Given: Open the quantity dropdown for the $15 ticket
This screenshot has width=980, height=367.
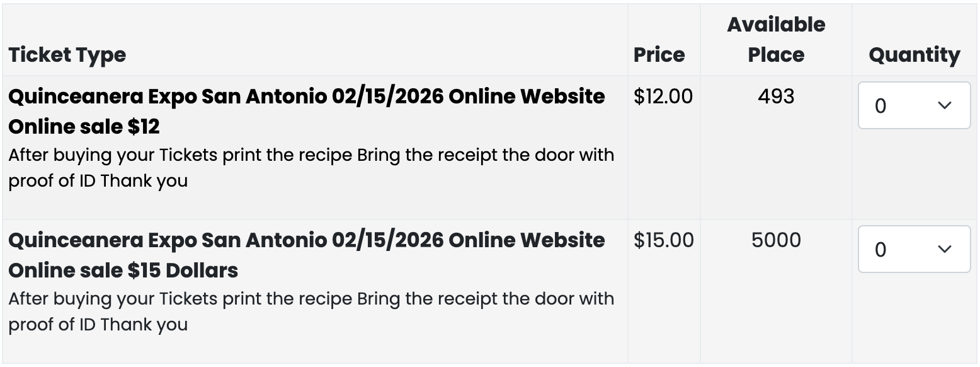Looking at the screenshot, I should (914, 249).
